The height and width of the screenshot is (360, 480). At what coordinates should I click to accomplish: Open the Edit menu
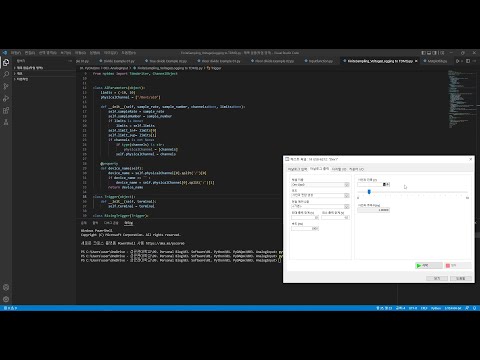(30, 53)
